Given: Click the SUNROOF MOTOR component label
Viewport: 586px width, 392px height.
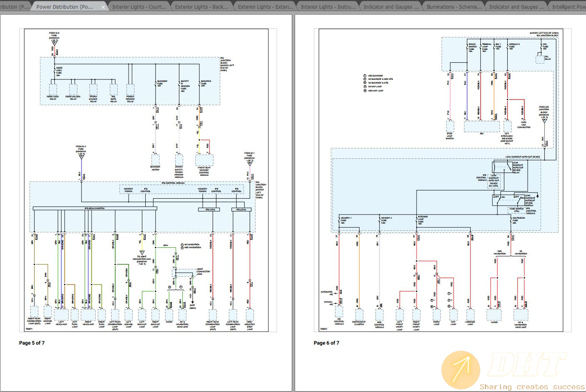Looking at the screenshot, I should tap(155, 168).
